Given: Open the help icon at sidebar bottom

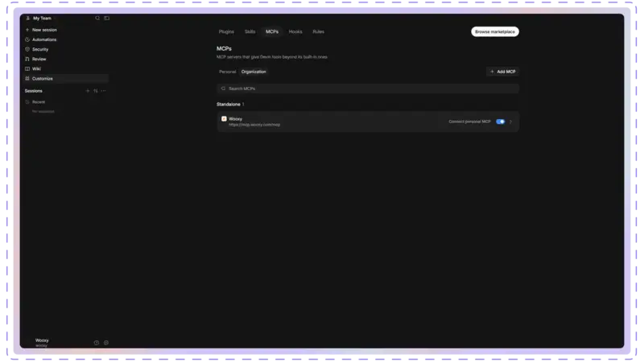Looking at the screenshot, I should click(97, 343).
